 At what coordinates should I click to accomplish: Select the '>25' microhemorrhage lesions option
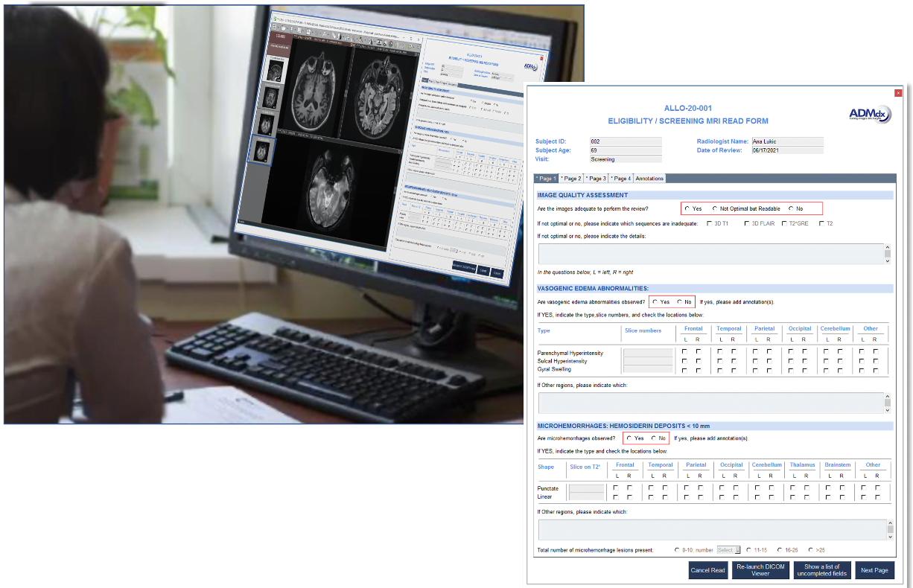point(810,550)
